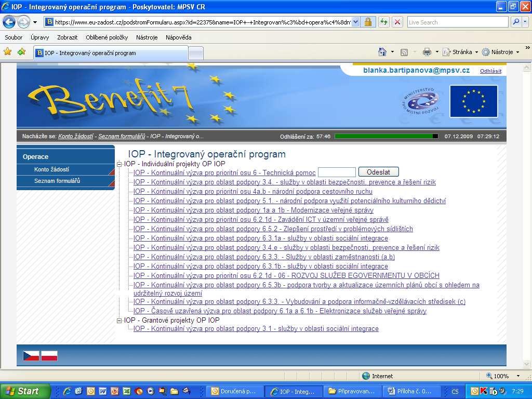532x399 pixels.
Task: Open the 5.1. kulturního dědictví link
Action: point(289,201)
